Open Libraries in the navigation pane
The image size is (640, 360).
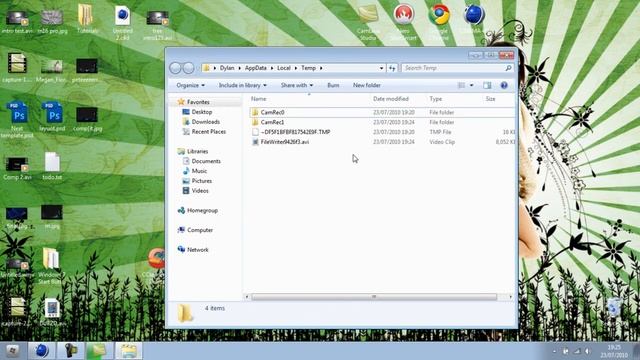tap(197, 151)
